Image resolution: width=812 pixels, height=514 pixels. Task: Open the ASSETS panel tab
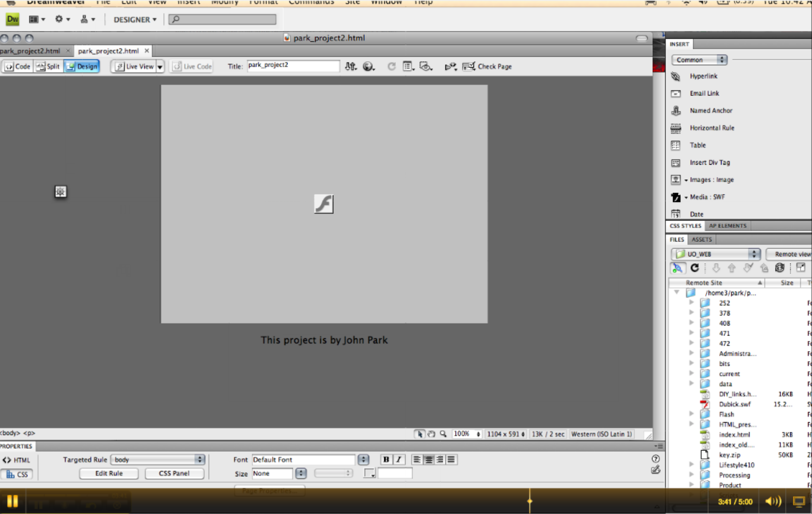702,240
